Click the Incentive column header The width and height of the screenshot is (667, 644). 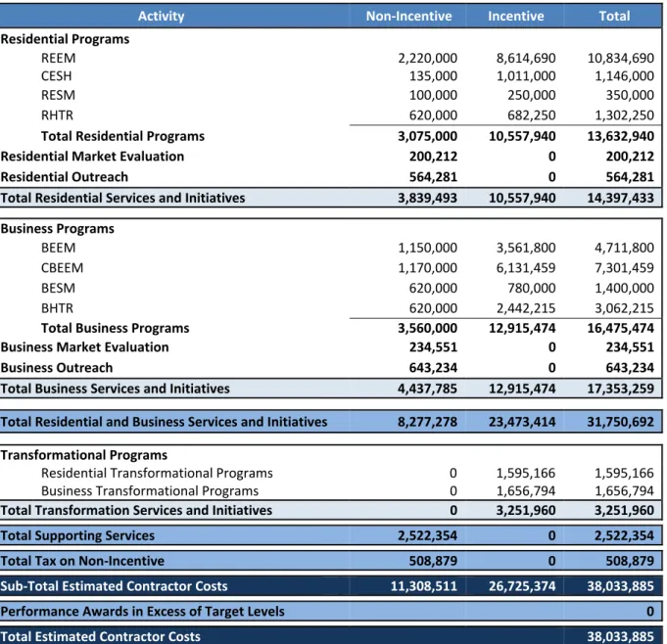click(515, 17)
